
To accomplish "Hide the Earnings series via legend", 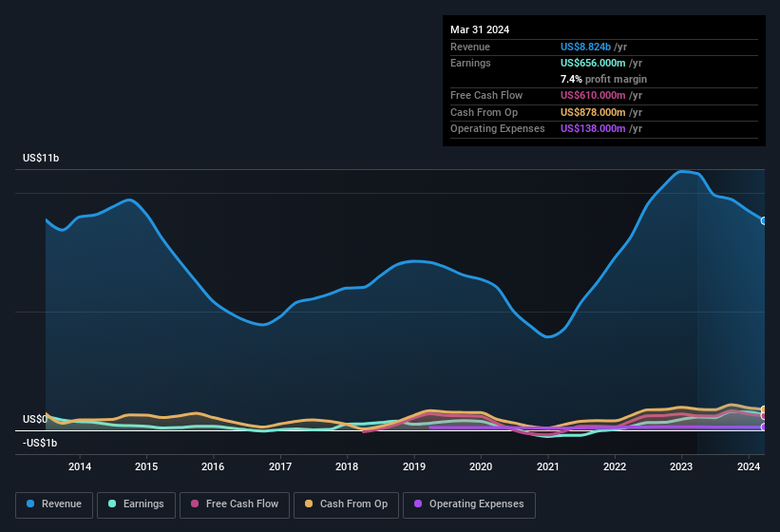I will pos(135,504).
